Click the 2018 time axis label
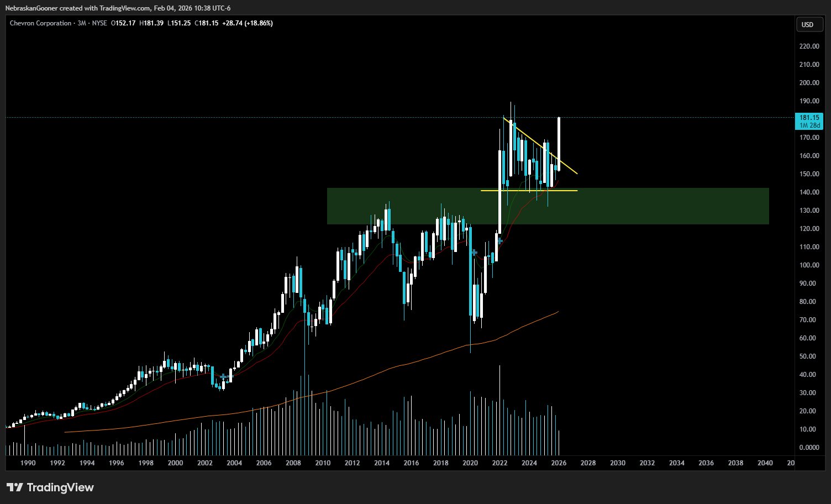The width and height of the screenshot is (831, 504). click(x=440, y=463)
